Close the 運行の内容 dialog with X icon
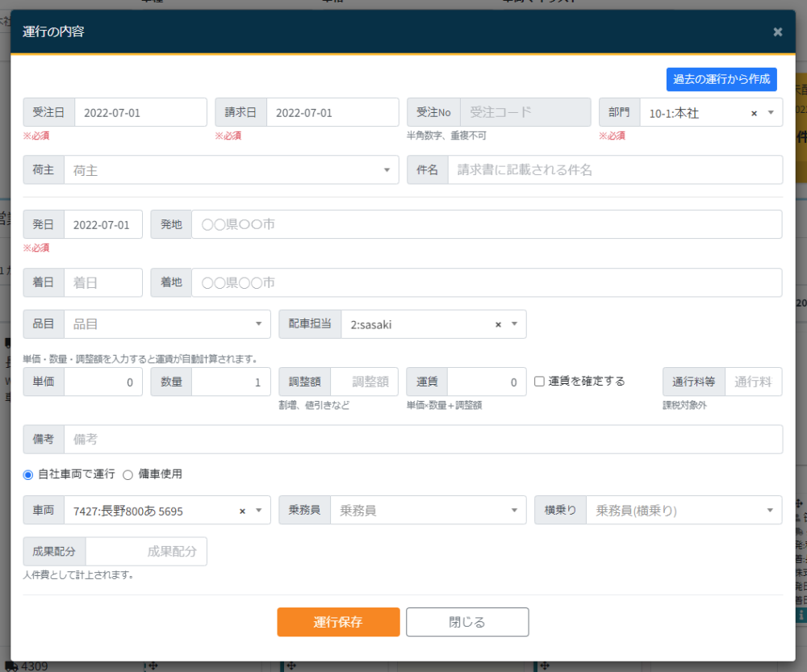This screenshot has height=672, width=807. (x=777, y=32)
